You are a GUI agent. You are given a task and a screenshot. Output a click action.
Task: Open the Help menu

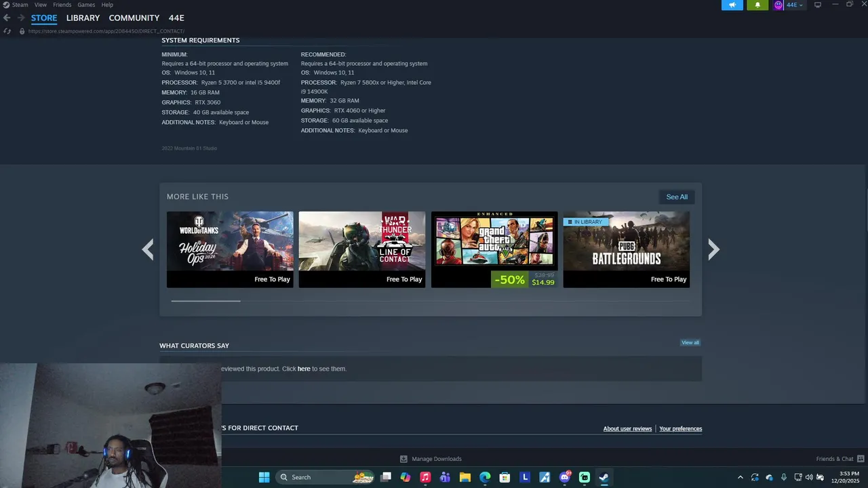click(x=107, y=5)
